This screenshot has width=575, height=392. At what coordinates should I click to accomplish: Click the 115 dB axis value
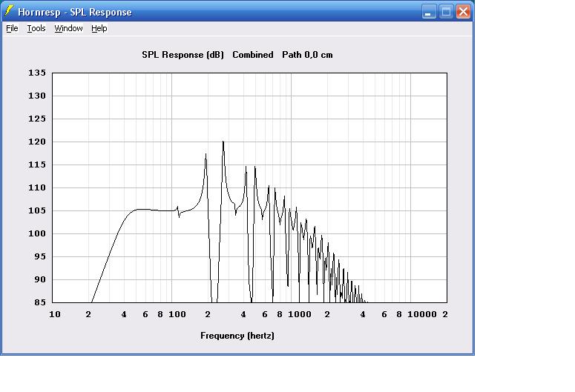(37, 165)
